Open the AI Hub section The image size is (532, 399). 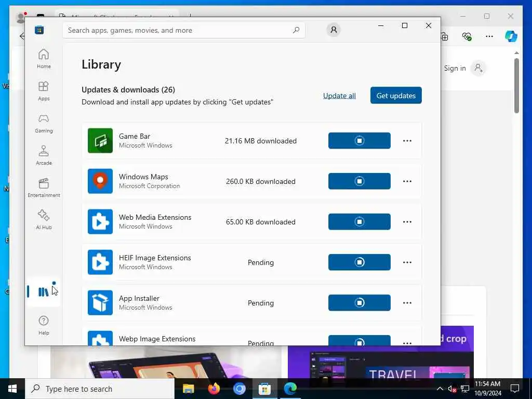click(x=44, y=220)
